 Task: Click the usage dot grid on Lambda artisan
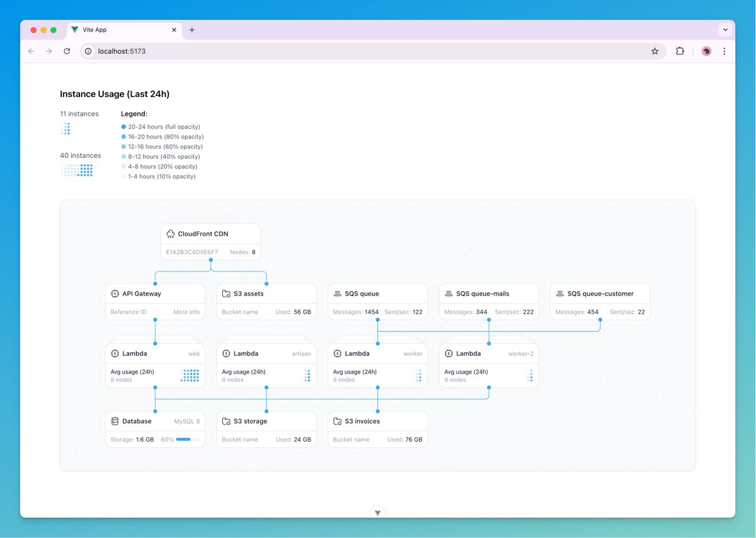tap(307, 375)
